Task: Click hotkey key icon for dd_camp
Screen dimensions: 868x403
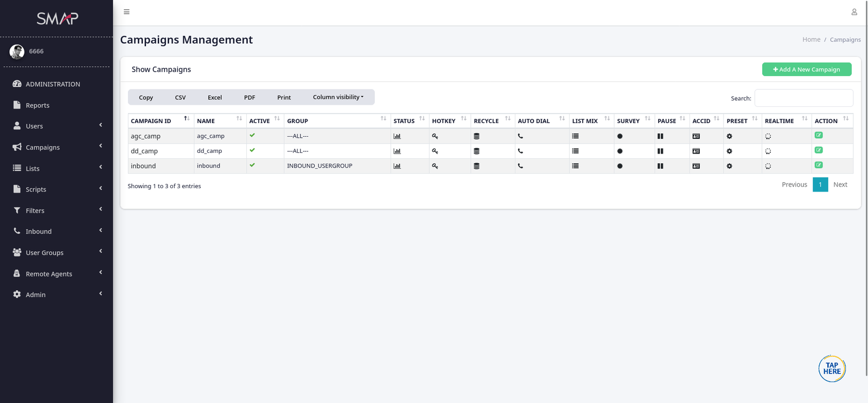Action: 435,151
